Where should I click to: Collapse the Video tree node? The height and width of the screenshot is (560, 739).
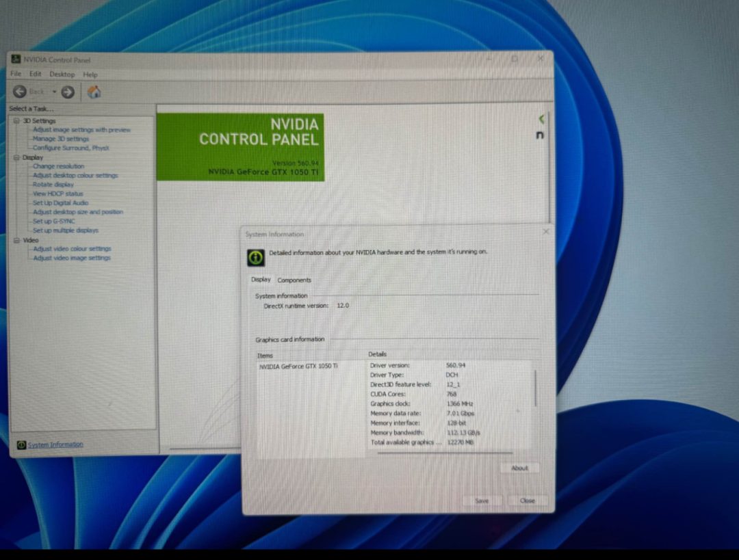(16, 240)
